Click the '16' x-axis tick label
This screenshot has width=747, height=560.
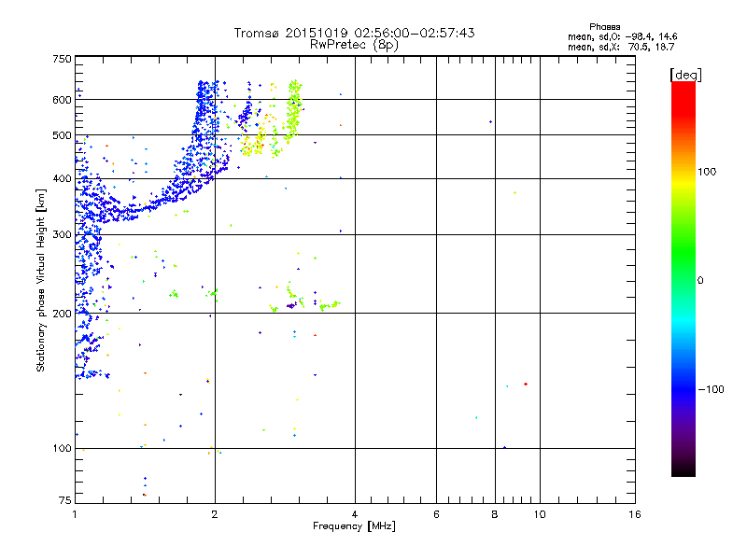click(635, 514)
